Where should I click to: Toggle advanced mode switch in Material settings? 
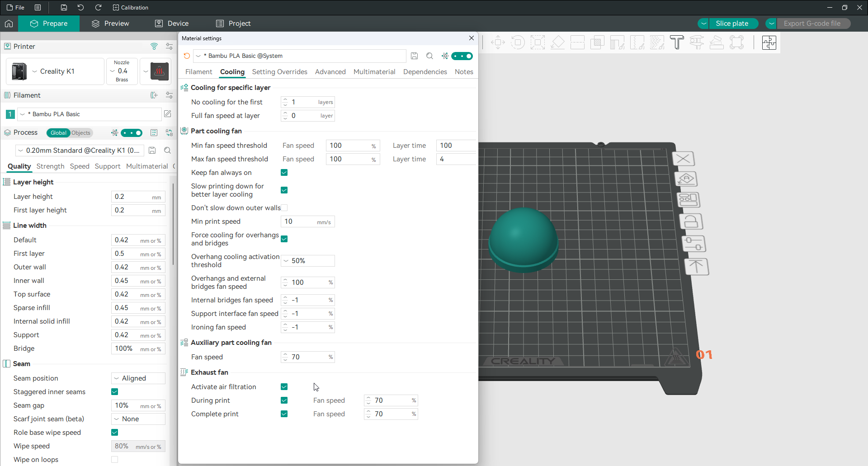coord(462,56)
